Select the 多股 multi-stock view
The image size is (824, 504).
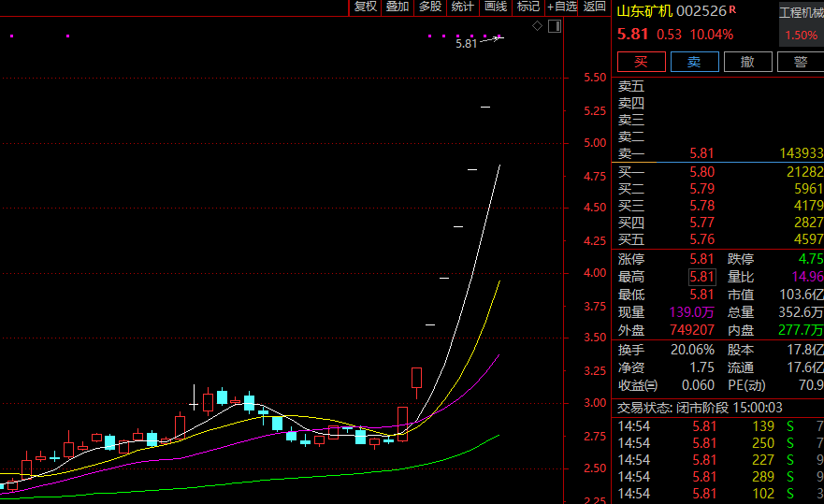(430, 7)
